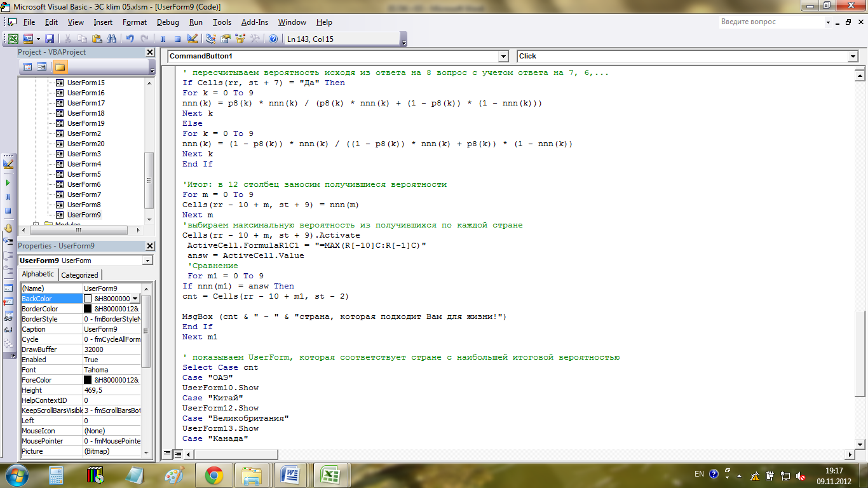Image resolution: width=868 pixels, height=488 pixels.
Task: Click the Project tree vertical scrollbar thumb
Action: (149, 180)
